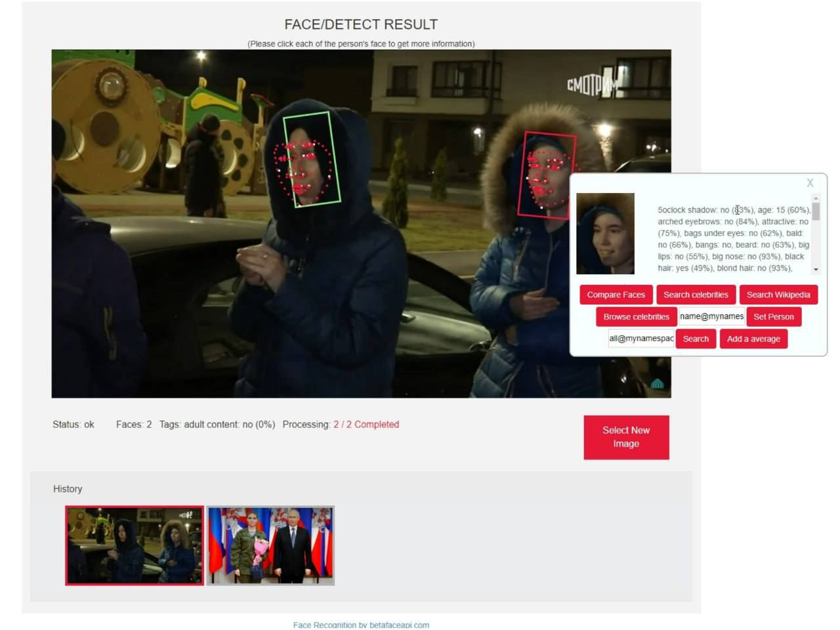The image size is (840, 630).
Task: Open the history thumbnail with flags and bouquet
Action: (270, 545)
